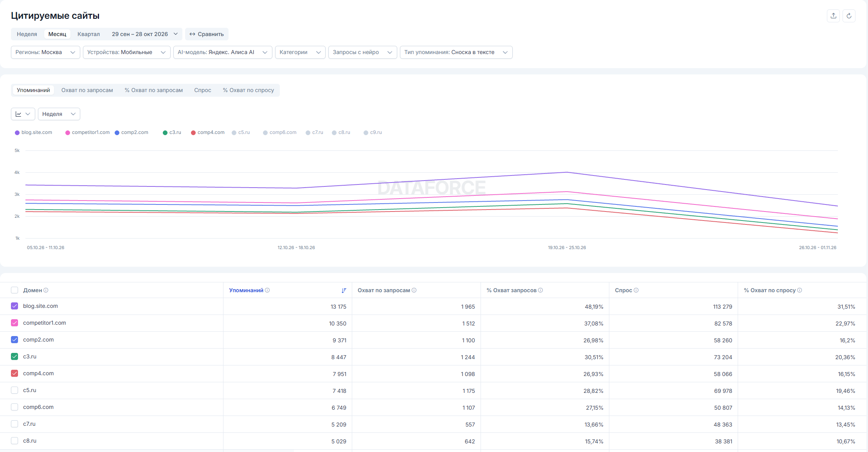Select the Охват по запросам chart tab
This screenshot has height=452, width=868.
click(87, 90)
